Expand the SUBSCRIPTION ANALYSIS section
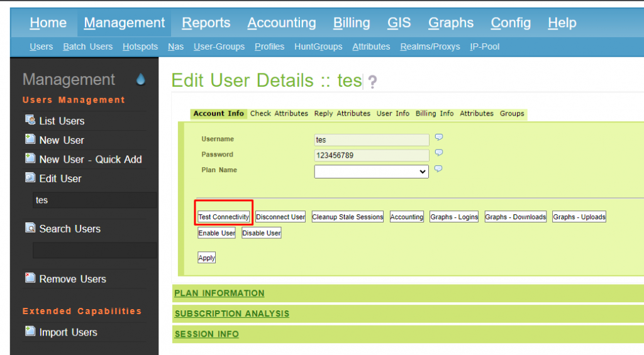This screenshot has width=644, height=355. click(232, 314)
